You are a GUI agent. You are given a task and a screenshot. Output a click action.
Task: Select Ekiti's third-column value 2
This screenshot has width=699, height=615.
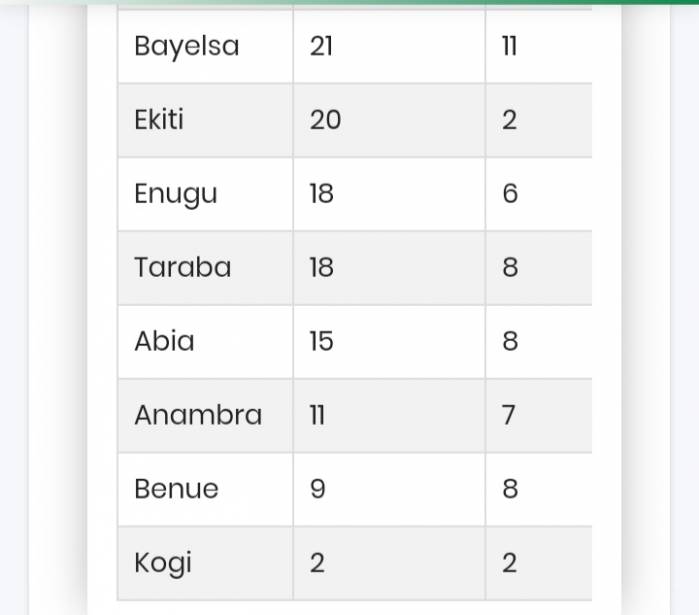tap(510, 120)
